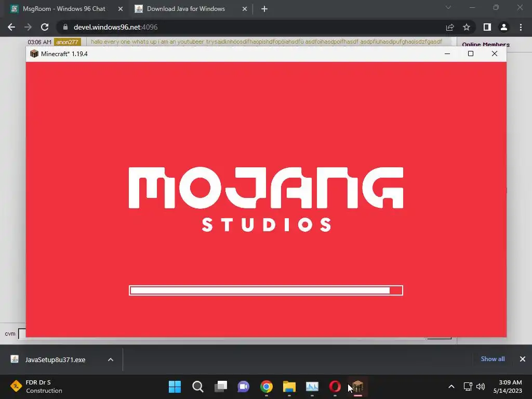
Task: Share this page icon
Action: point(450,27)
